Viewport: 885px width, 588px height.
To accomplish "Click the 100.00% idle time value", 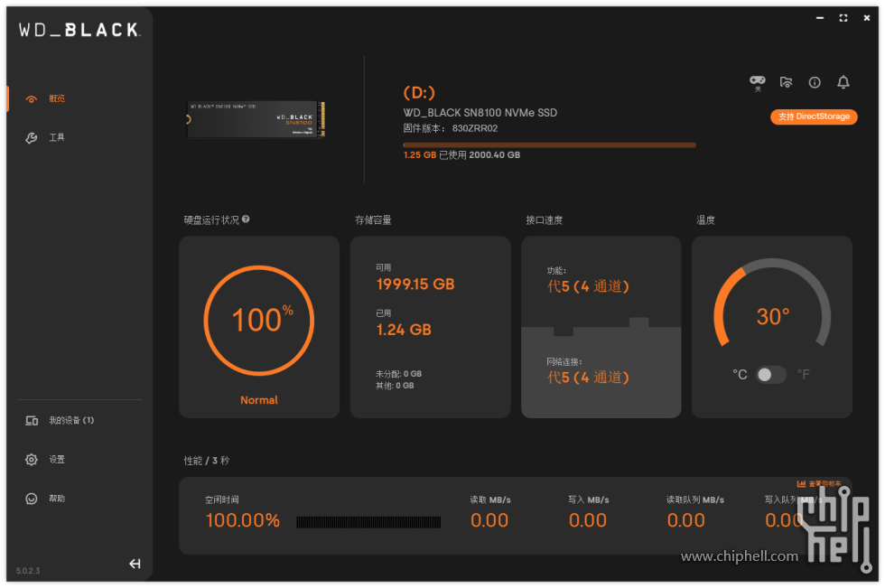I will click(243, 520).
